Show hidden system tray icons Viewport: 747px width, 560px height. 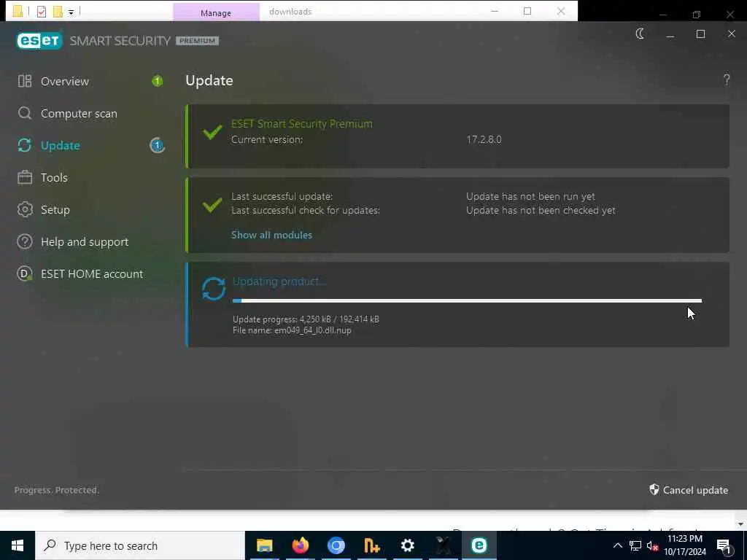pyautogui.click(x=617, y=545)
